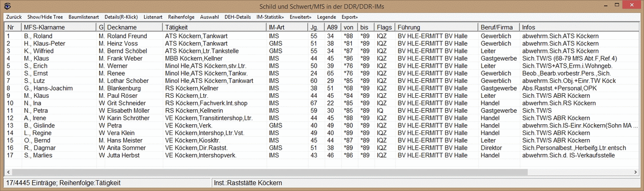This screenshot has width=644, height=191.
Task: Expand the Export» menu
Action: (x=349, y=17)
